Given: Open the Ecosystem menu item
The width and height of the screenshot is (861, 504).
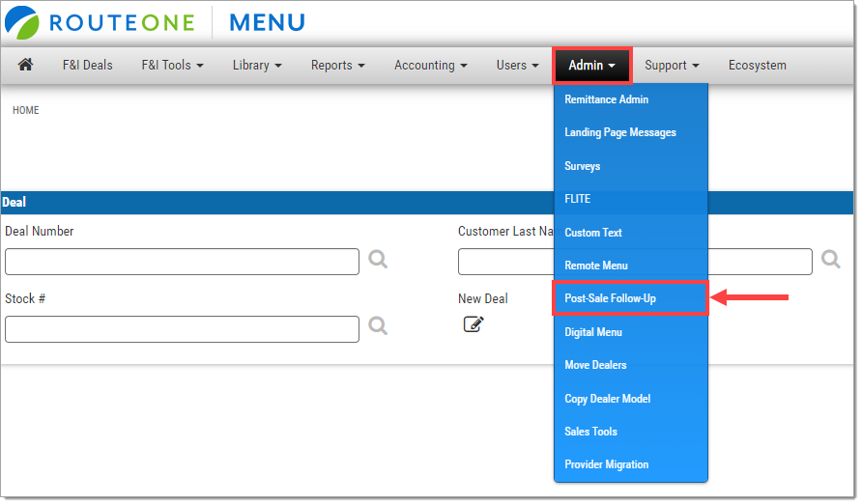Looking at the screenshot, I should (758, 66).
